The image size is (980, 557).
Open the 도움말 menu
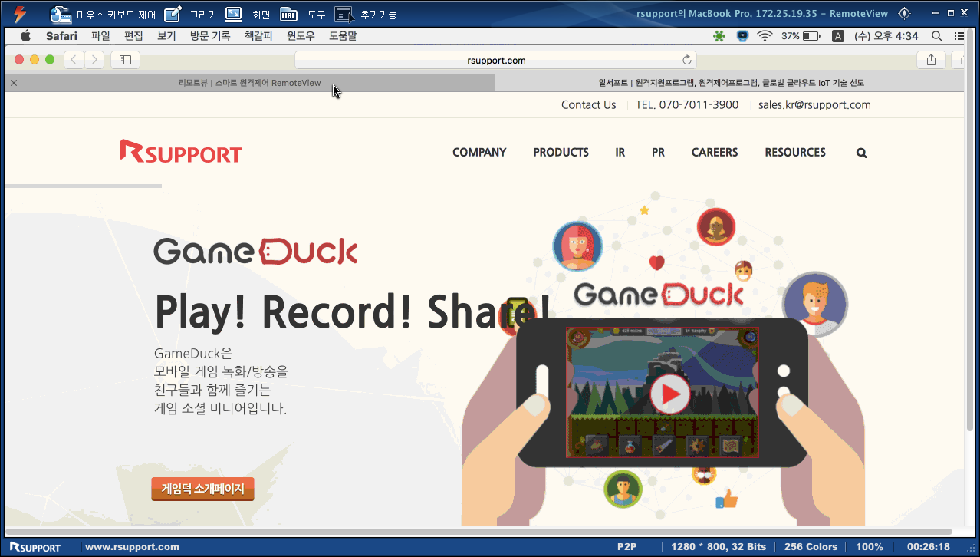point(343,36)
